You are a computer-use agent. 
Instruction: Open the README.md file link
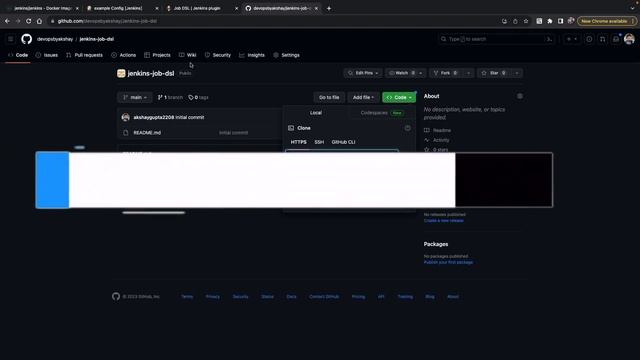coord(147,133)
